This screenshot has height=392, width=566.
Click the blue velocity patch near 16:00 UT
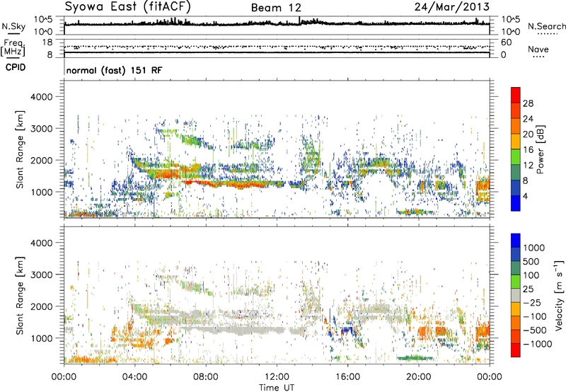347,330
